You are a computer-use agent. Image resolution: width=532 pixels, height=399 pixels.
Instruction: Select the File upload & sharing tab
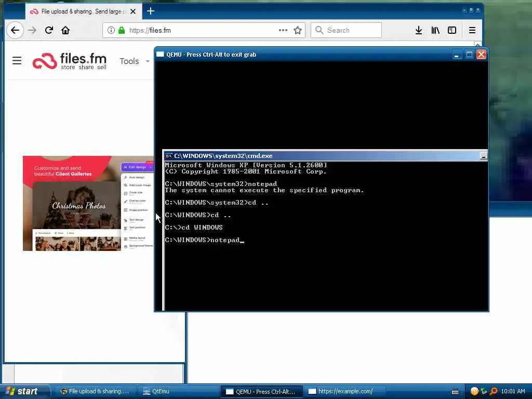[x=83, y=11]
